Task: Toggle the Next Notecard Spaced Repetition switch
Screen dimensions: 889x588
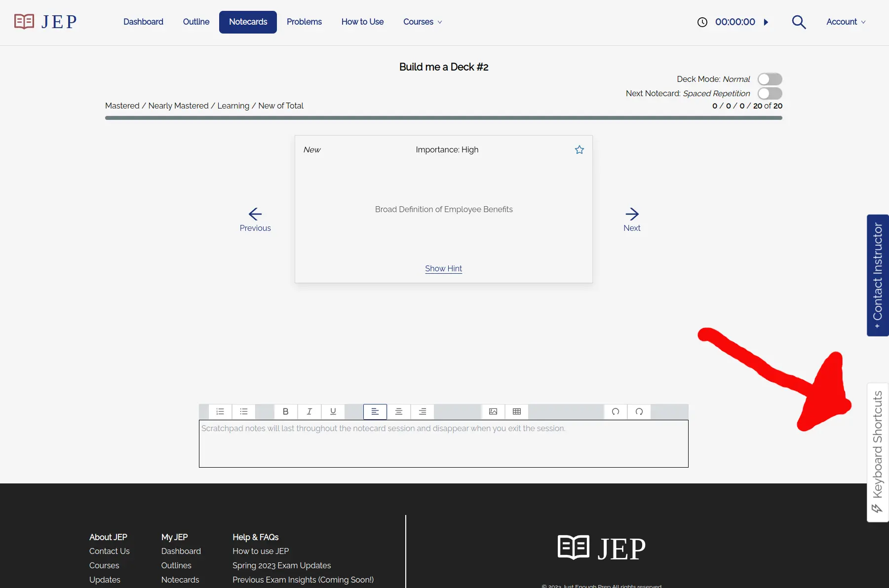Action: pyautogui.click(x=770, y=94)
